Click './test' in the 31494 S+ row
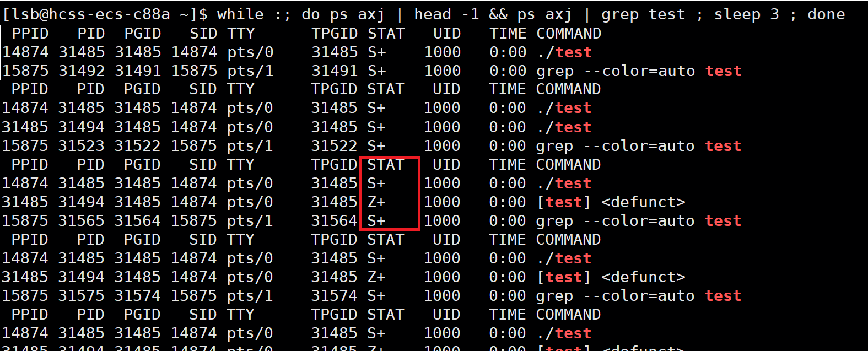 564,127
